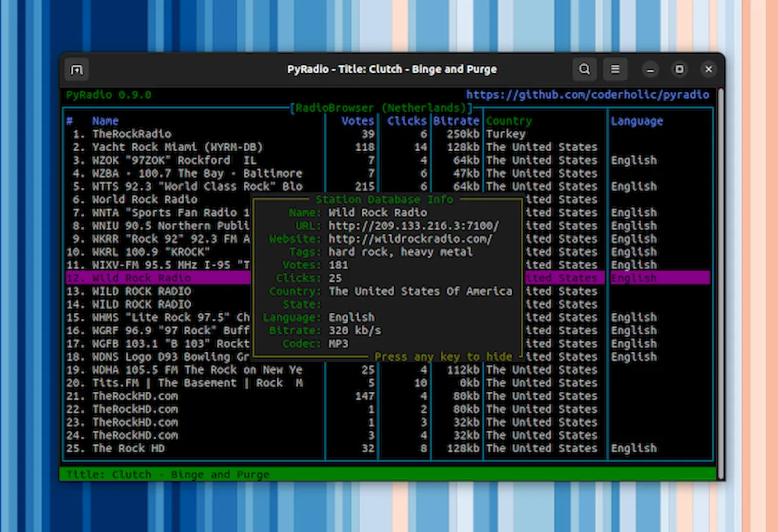
Task: Select WNIU 90.5 Northern Public station
Action: pyautogui.click(x=158, y=226)
